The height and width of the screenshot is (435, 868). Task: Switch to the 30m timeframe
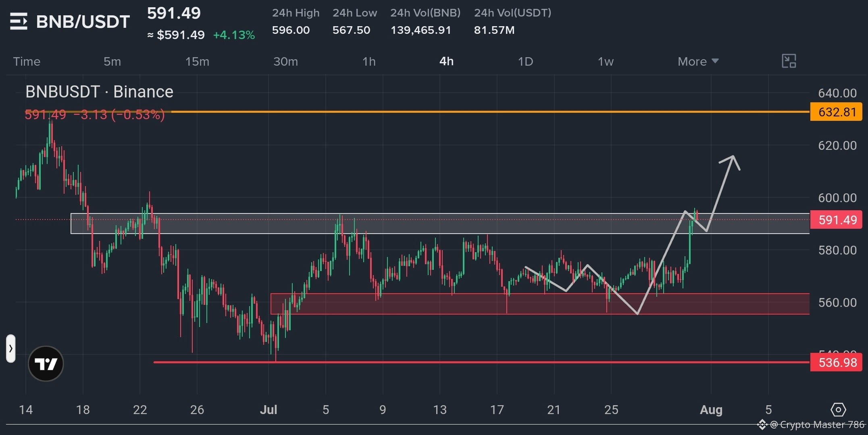[285, 61]
